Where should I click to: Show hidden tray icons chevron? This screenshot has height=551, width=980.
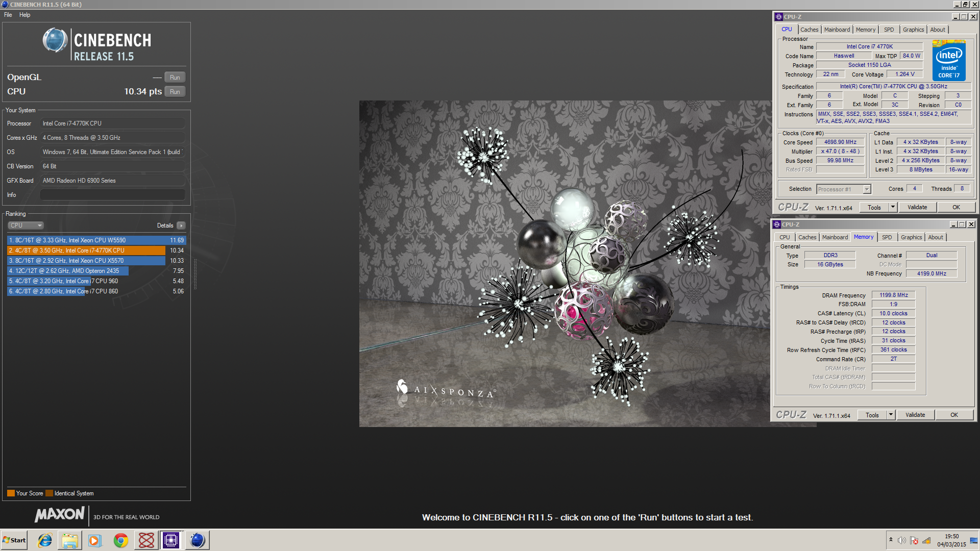pyautogui.click(x=891, y=540)
